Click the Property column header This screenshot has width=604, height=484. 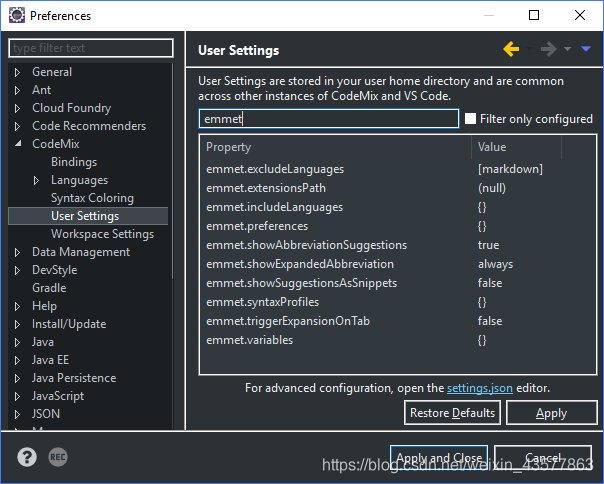335,147
